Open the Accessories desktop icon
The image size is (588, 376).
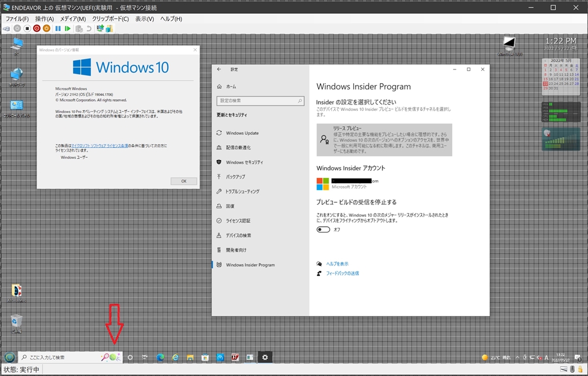[x=17, y=293]
